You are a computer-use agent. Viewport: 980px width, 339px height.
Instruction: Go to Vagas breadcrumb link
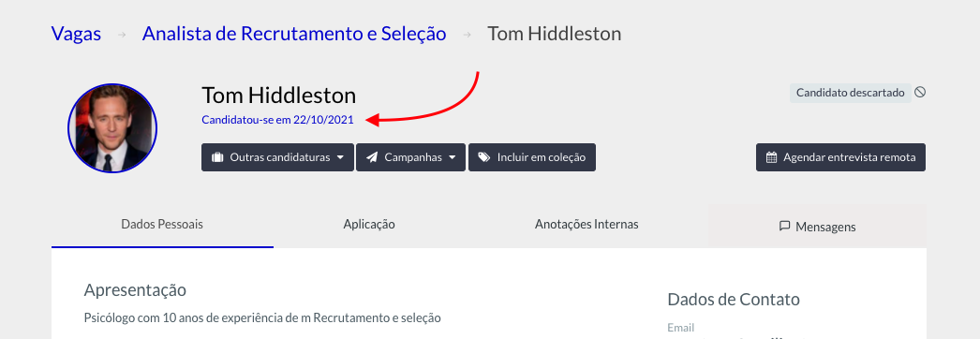point(76,33)
